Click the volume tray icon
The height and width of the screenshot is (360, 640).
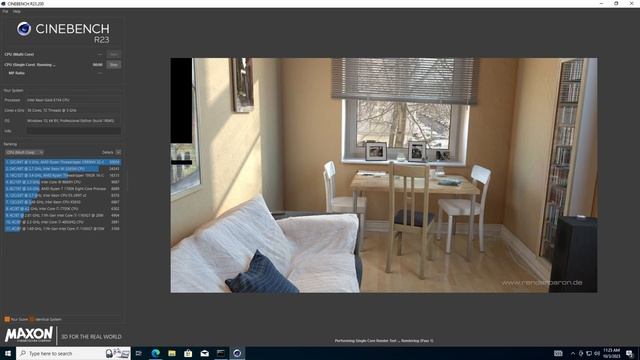(x=597, y=353)
